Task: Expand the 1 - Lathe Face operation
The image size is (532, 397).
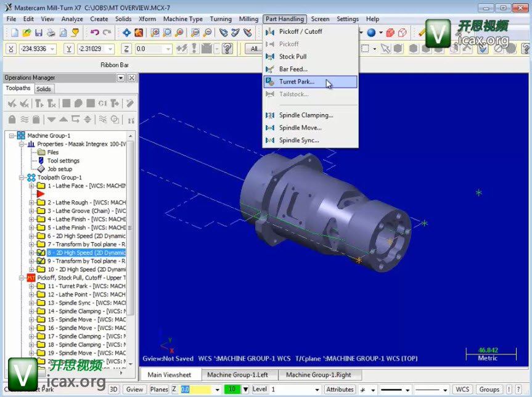Action: click(x=32, y=186)
